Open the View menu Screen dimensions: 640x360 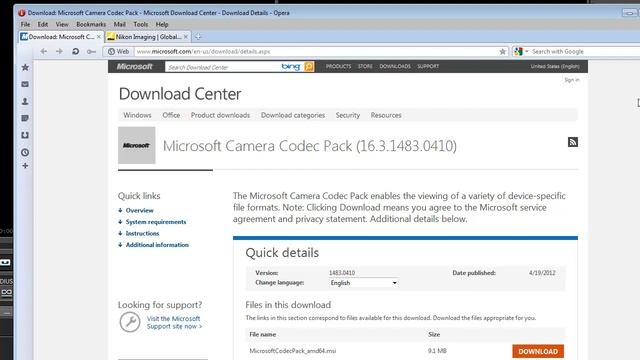click(x=62, y=24)
